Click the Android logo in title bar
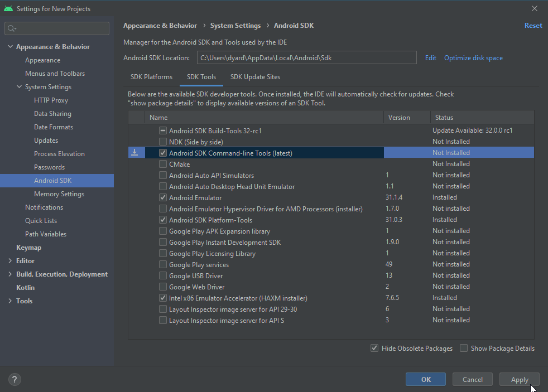The width and height of the screenshot is (548, 392). (8, 8)
